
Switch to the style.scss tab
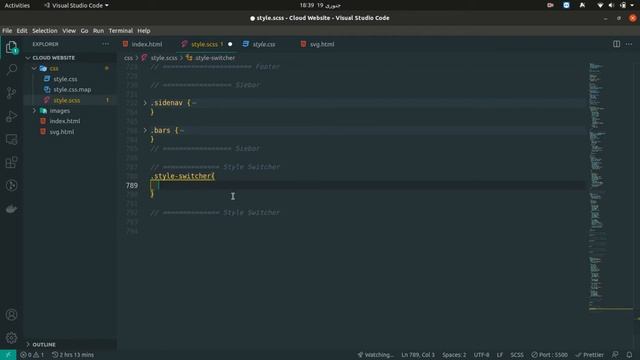pos(204,44)
